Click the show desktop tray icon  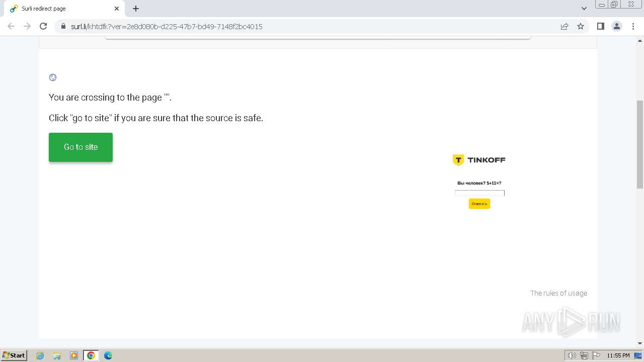(638, 355)
